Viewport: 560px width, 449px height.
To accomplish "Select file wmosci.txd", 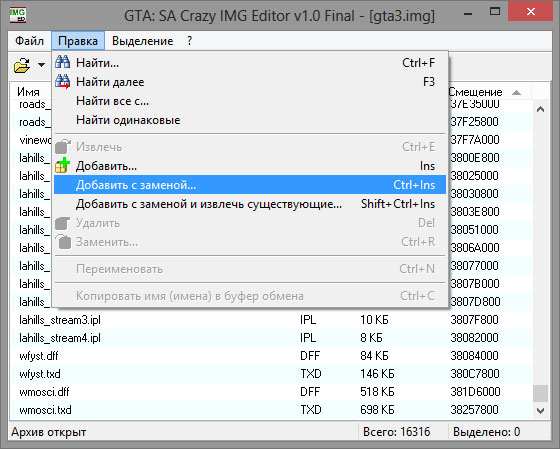I will click(x=45, y=410).
